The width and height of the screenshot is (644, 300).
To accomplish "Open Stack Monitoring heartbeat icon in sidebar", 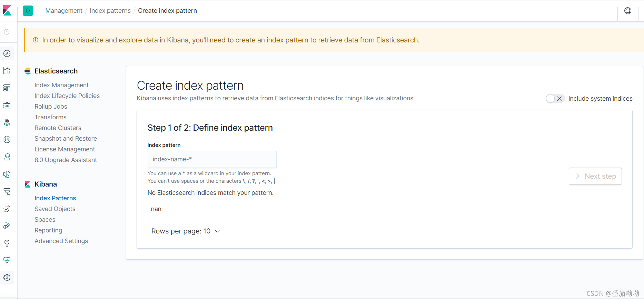I will click(7, 260).
